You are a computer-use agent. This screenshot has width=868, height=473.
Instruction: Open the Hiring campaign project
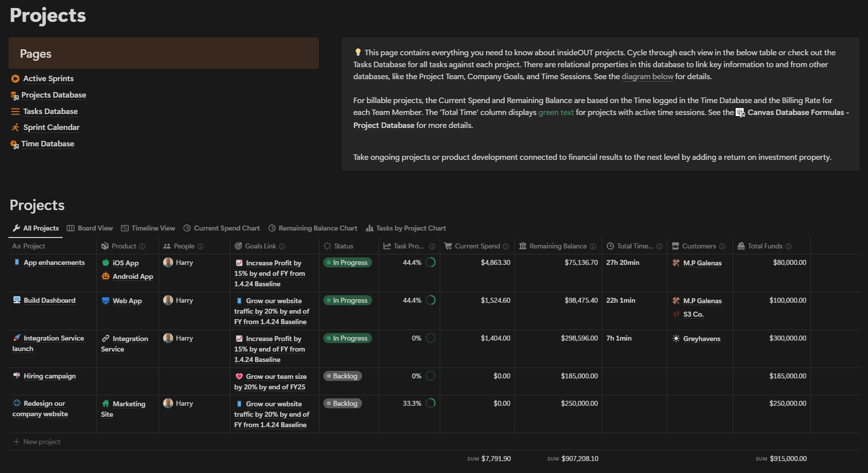50,376
